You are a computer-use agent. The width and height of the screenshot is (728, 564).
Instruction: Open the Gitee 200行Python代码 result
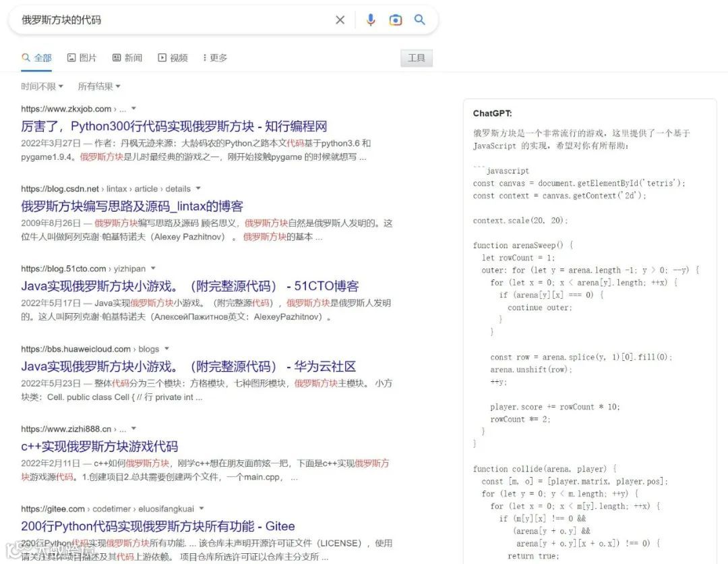[x=158, y=526]
